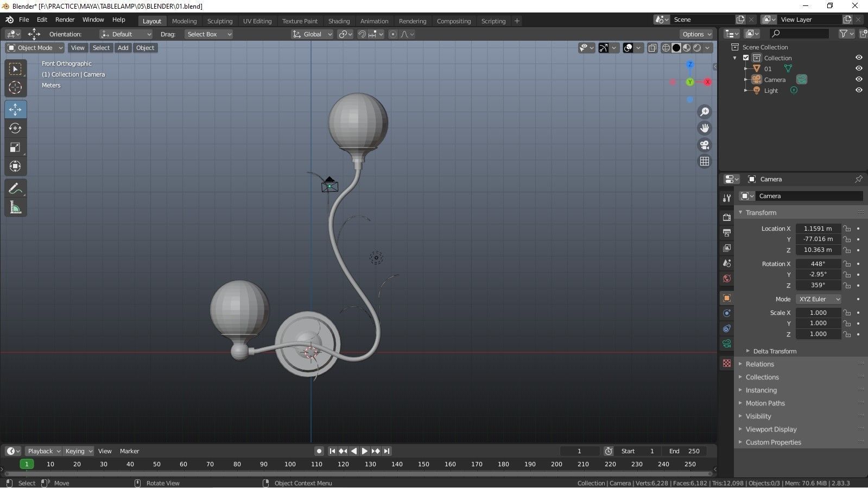The width and height of the screenshot is (868, 488).
Task: Open timeline Keying menu
Action: coord(78,451)
